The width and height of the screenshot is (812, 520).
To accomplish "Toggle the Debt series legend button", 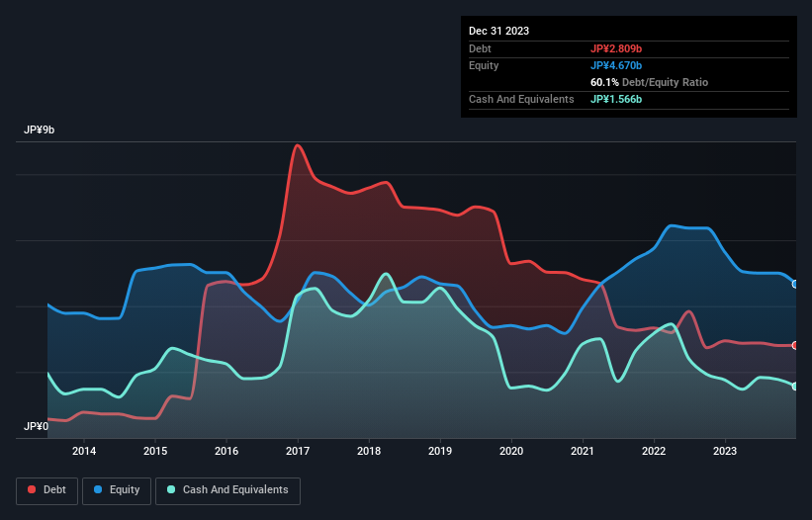I will point(47,490).
